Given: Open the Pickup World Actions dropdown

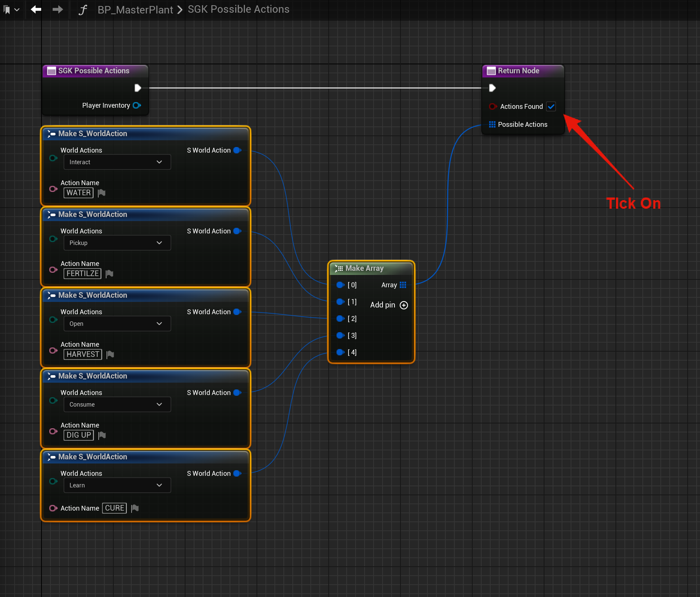Looking at the screenshot, I should click(x=117, y=243).
